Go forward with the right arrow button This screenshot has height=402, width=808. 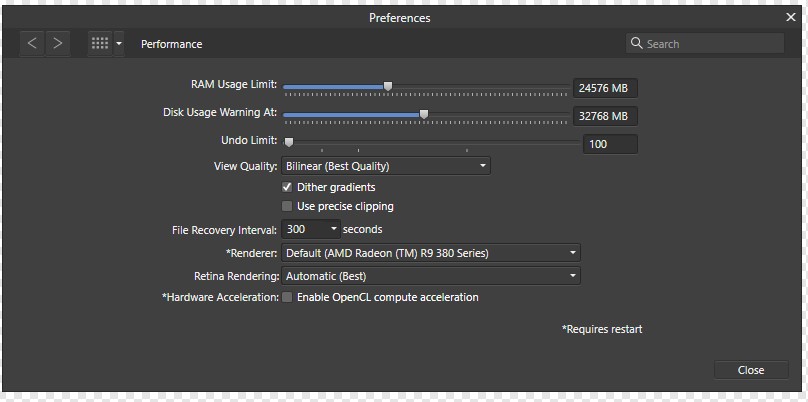coord(58,44)
